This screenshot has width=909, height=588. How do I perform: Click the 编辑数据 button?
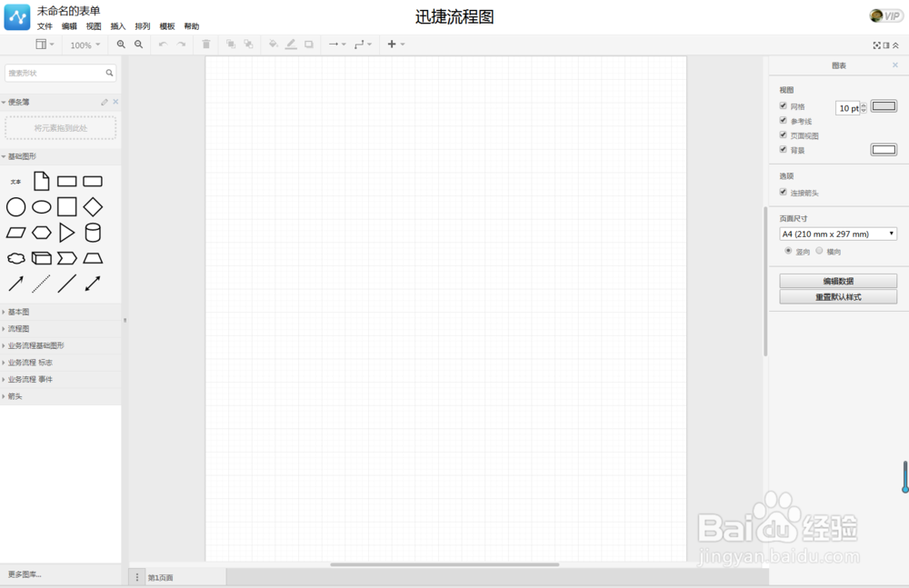pyautogui.click(x=838, y=281)
